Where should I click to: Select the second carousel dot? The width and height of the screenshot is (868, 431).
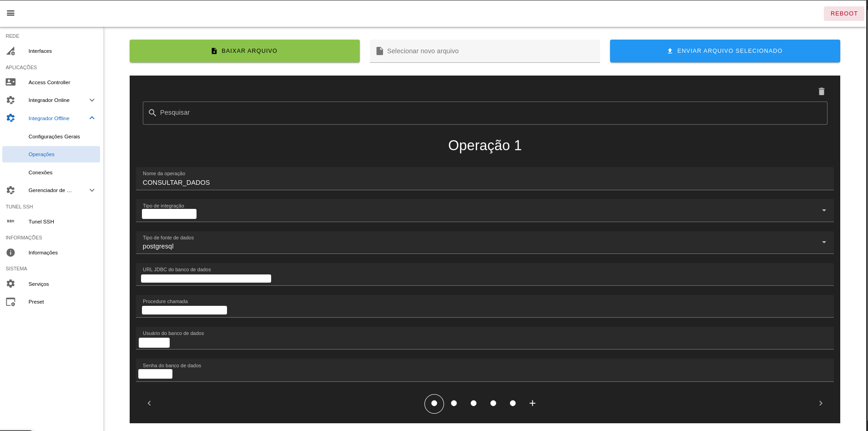click(454, 403)
